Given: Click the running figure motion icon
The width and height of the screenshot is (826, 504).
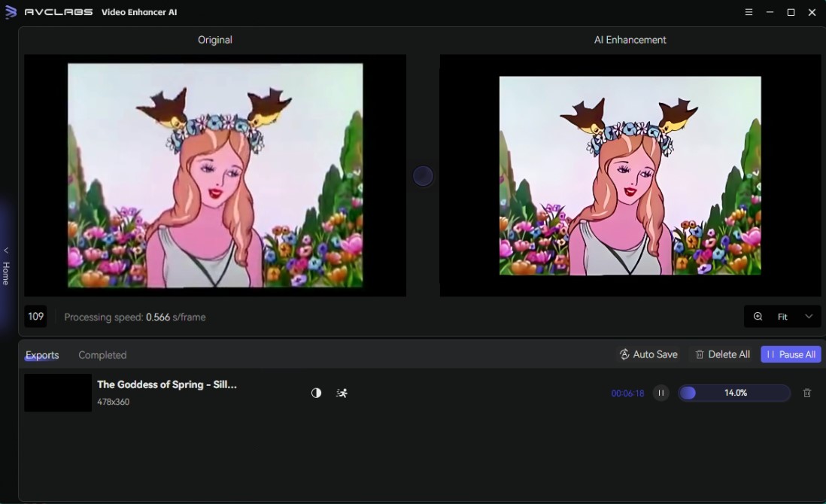Looking at the screenshot, I should pos(342,393).
